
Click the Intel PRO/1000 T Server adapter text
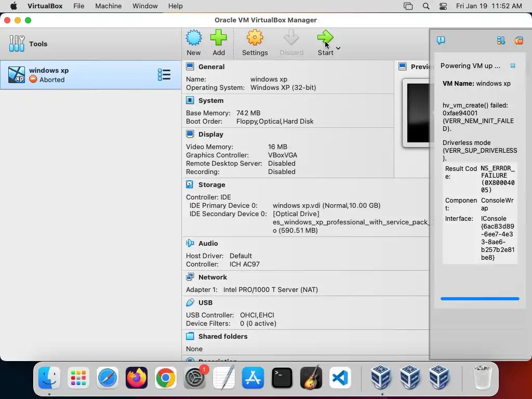pyautogui.click(x=270, y=290)
